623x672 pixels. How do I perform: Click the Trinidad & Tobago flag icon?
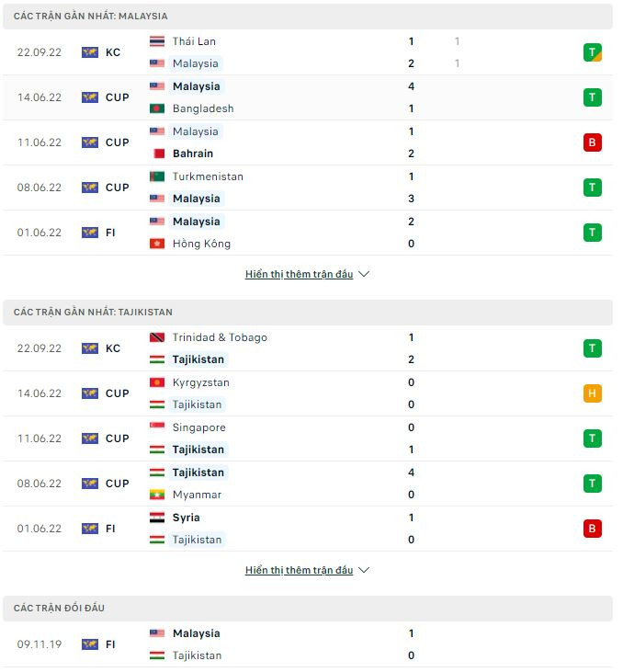click(x=156, y=337)
